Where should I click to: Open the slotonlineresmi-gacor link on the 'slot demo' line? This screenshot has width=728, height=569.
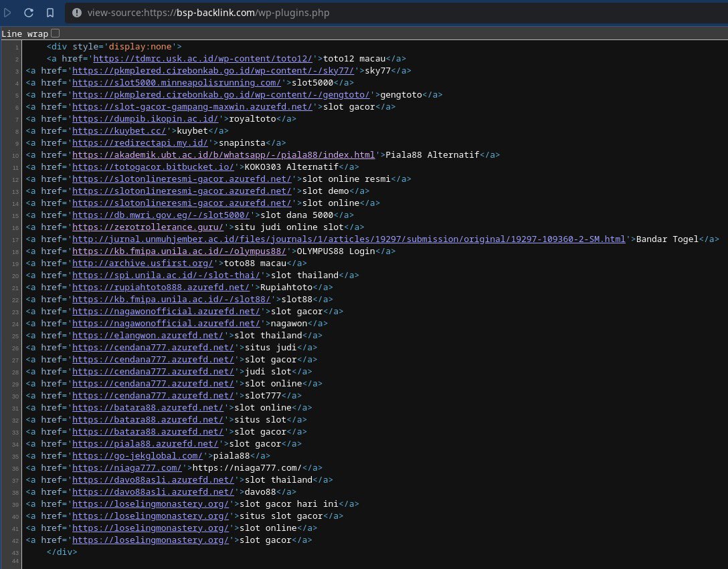(x=182, y=191)
